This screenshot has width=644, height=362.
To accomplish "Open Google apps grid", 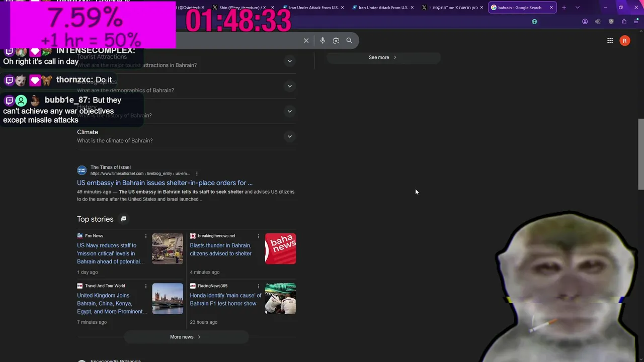I will click(x=610, y=41).
